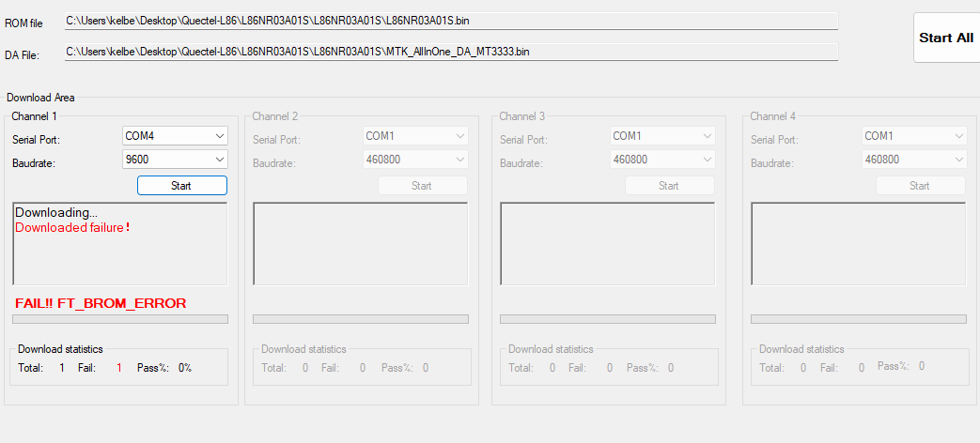Image resolution: width=980 pixels, height=443 pixels.
Task: Expand Channel 2 Baudrate dropdown
Action: click(x=414, y=160)
